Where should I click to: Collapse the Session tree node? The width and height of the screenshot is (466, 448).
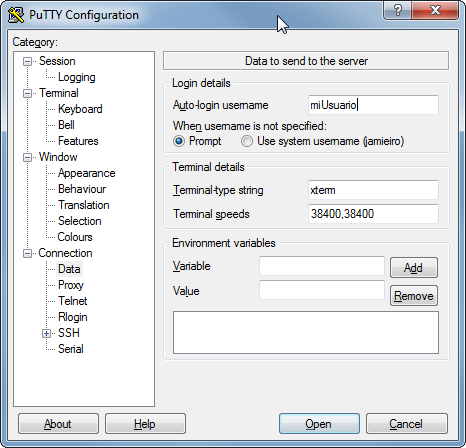tap(27, 61)
